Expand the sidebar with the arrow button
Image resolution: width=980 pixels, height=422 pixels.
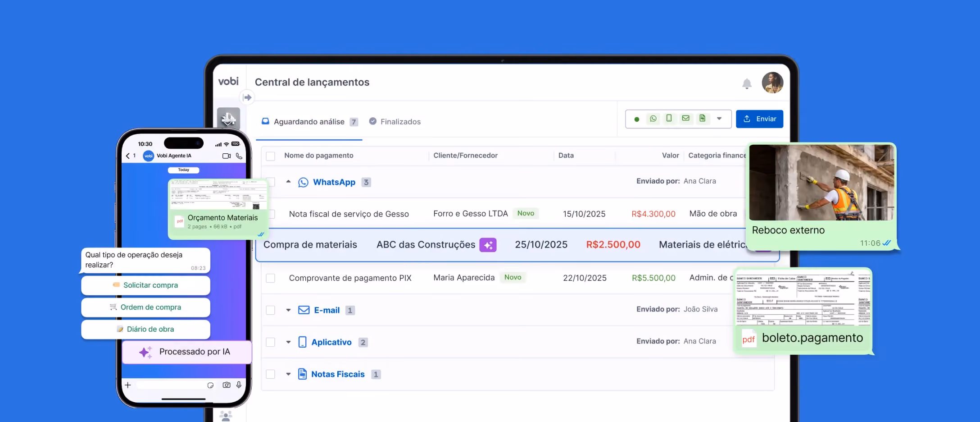(x=247, y=97)
